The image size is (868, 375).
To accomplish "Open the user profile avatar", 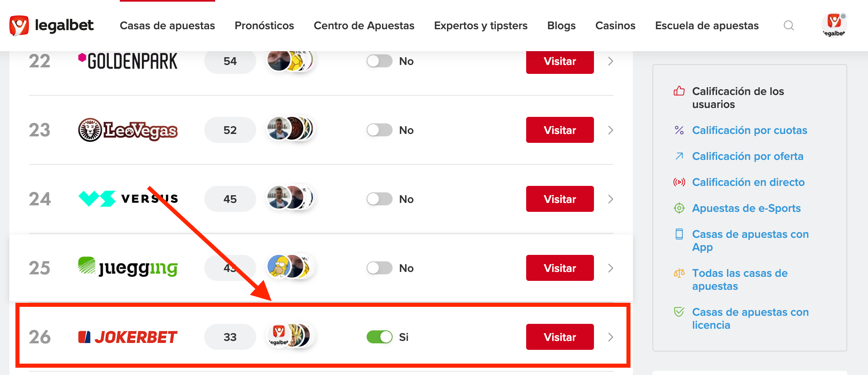I will (x=834, y=25).
